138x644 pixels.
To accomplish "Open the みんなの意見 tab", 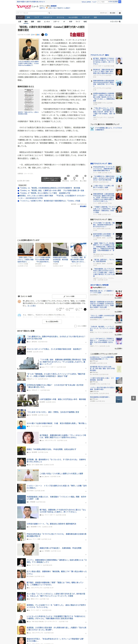I will coord(73,17).
